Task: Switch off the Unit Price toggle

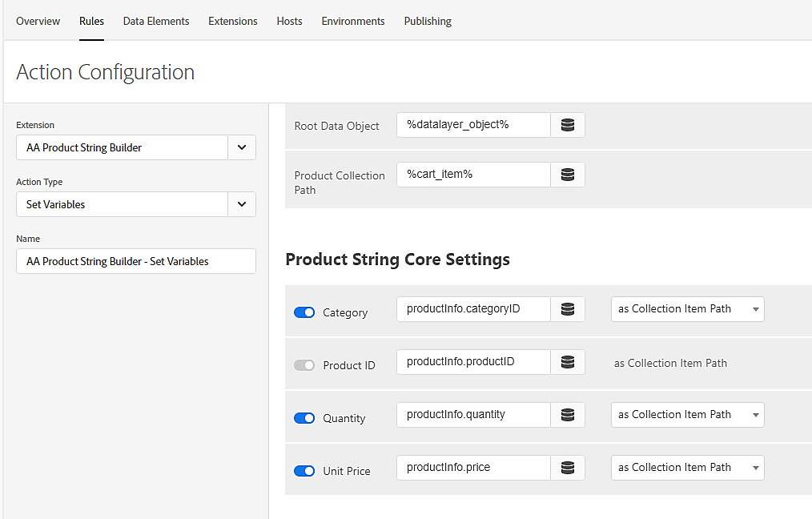Action: 304,471
